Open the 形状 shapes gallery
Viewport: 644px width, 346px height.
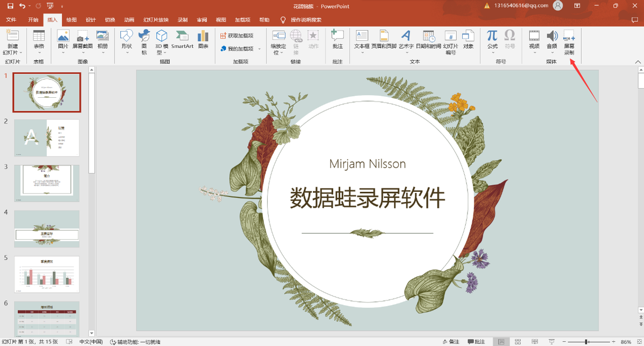tap(126, 42)
